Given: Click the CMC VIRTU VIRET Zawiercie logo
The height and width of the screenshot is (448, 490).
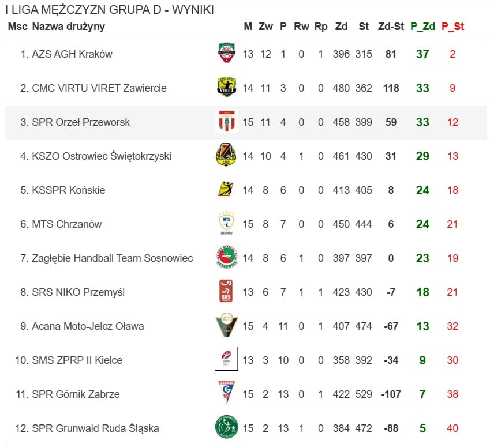Looking at the screenshot, I should click(x=226, y=88).
